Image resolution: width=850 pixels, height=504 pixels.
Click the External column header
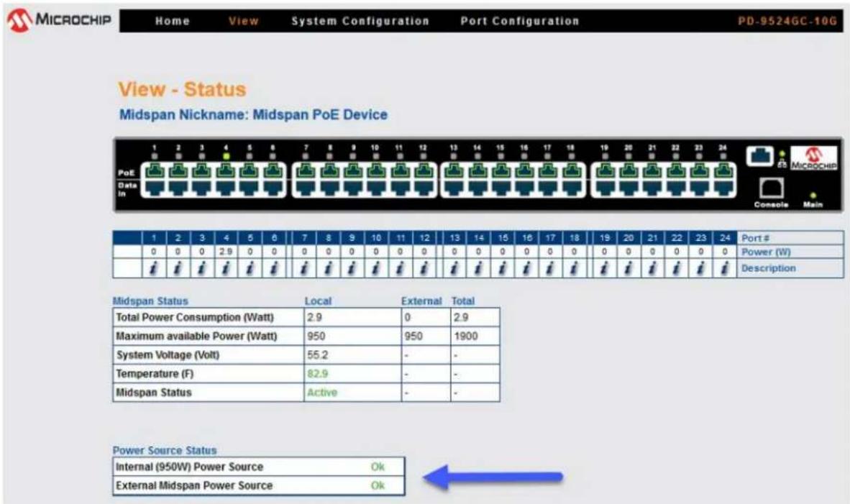[x=421, y=301]
